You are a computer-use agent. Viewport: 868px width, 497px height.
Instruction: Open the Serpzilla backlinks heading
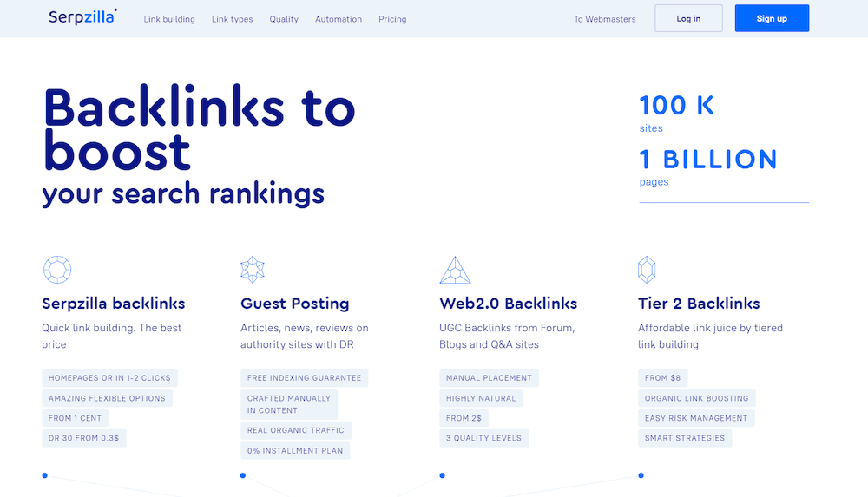[x=114, y=304]
